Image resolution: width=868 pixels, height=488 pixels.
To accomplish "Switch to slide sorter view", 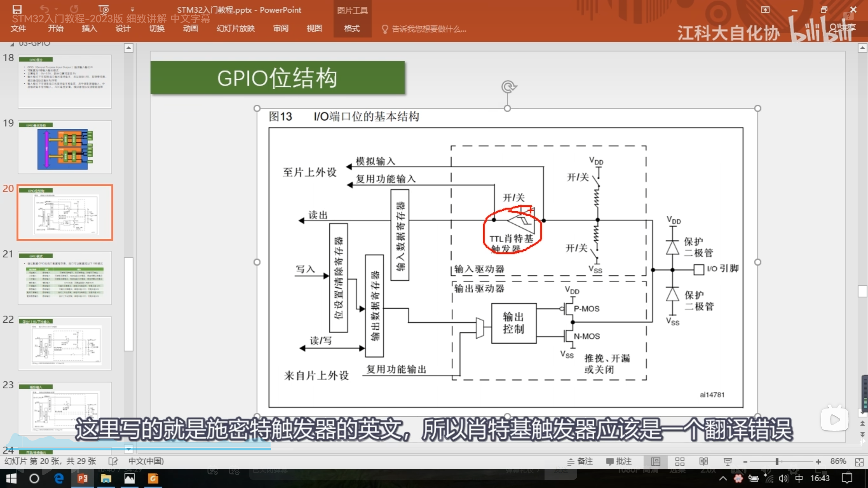I will [679, 461].
